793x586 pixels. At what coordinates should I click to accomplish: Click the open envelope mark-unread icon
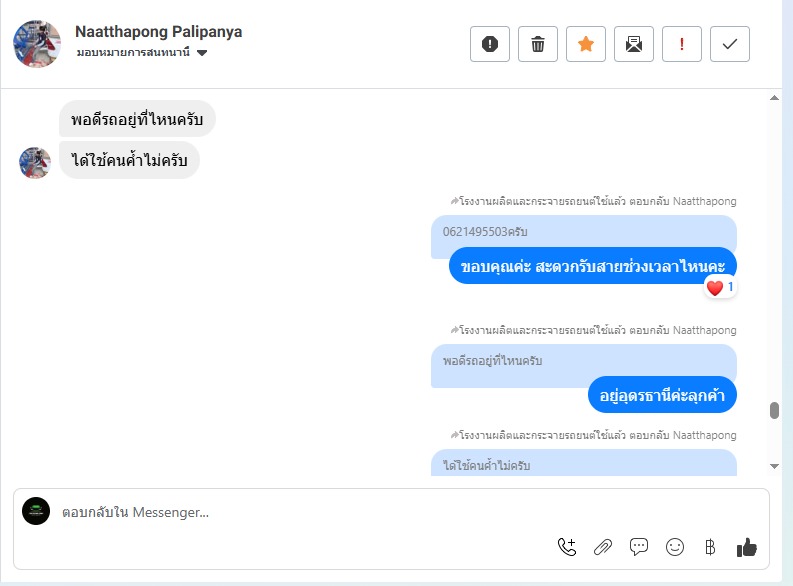pos(634,44)
